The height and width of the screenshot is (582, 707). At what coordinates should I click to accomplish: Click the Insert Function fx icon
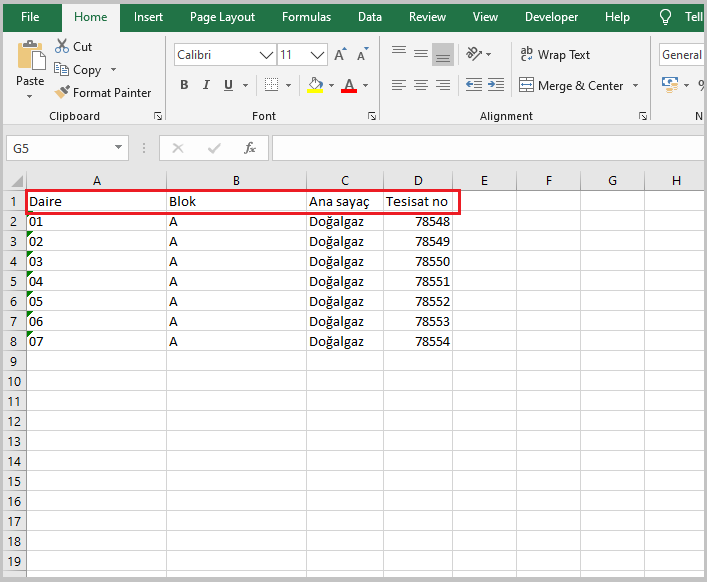(x=250, y=148)
